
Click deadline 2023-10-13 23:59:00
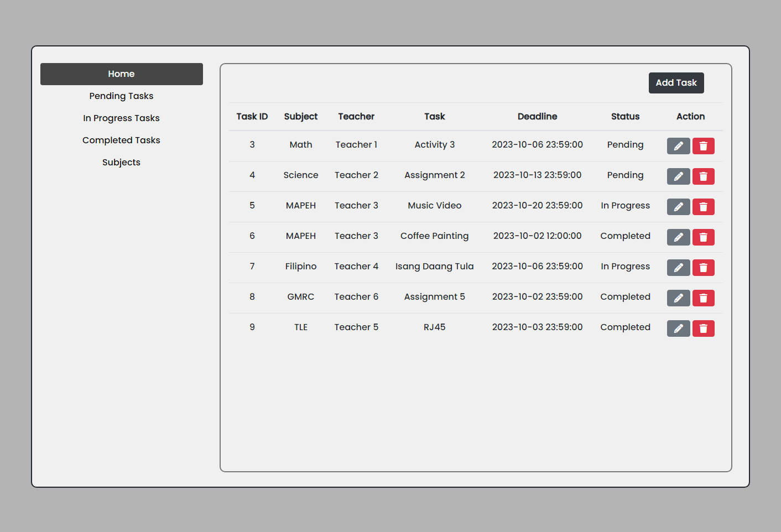537,175
